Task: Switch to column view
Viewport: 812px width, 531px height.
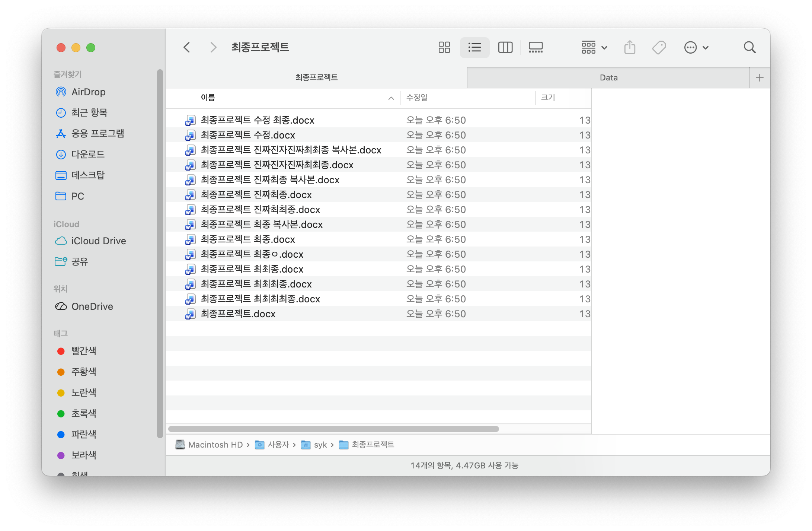Action: coord(505,47)
